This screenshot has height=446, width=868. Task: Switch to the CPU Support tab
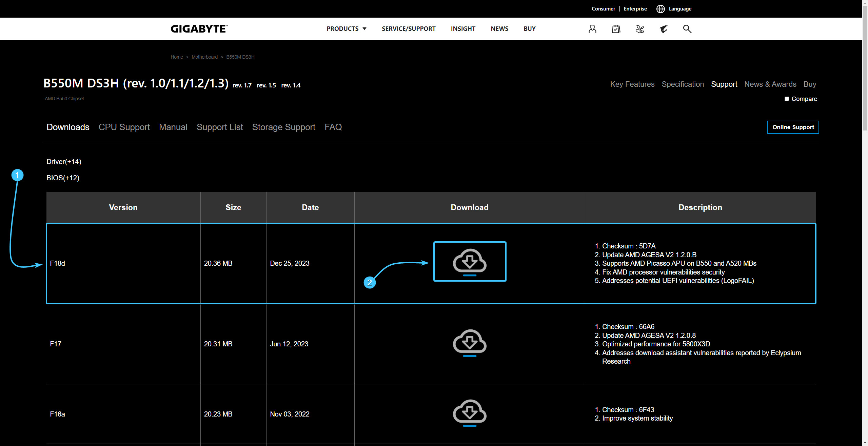(x=124, y=127)
